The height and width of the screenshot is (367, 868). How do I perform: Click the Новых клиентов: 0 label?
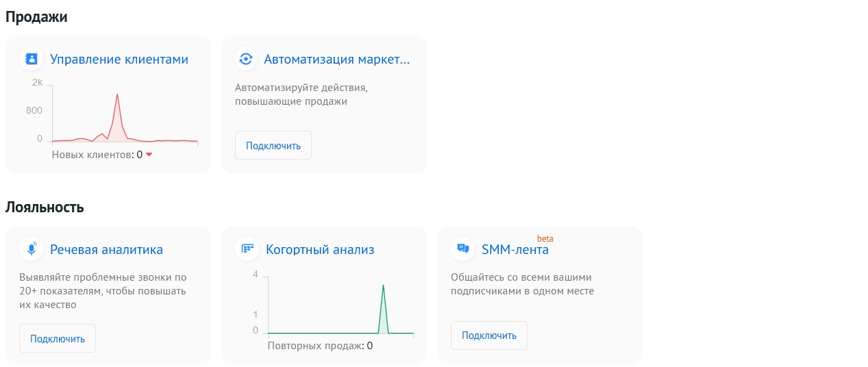[x=97, y=155]
